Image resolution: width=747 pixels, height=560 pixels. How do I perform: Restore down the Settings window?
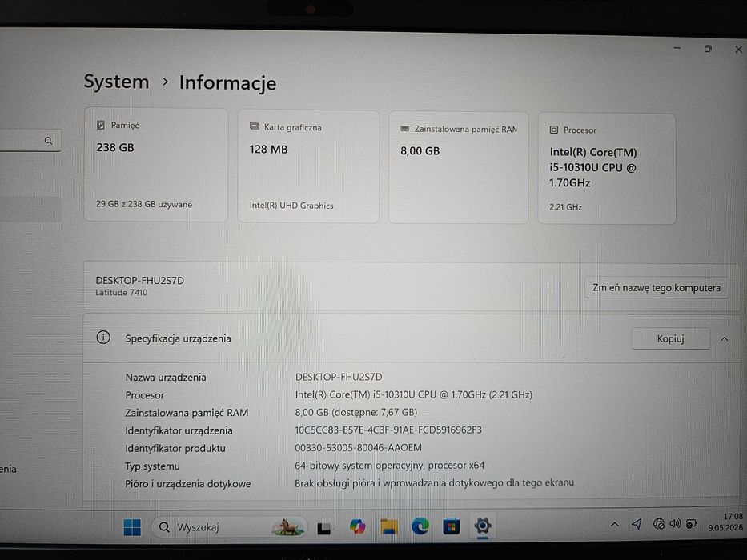coord(708,49)
